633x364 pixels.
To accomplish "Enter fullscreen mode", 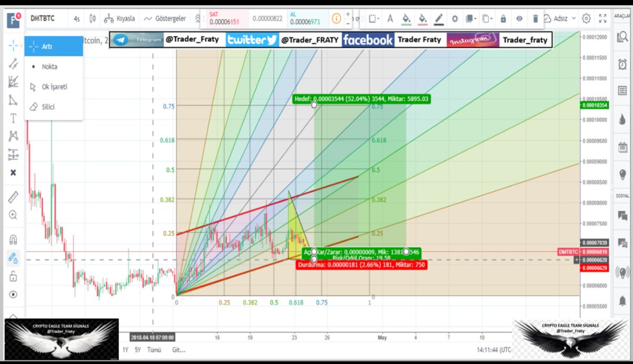I will [x=602, y=18].
